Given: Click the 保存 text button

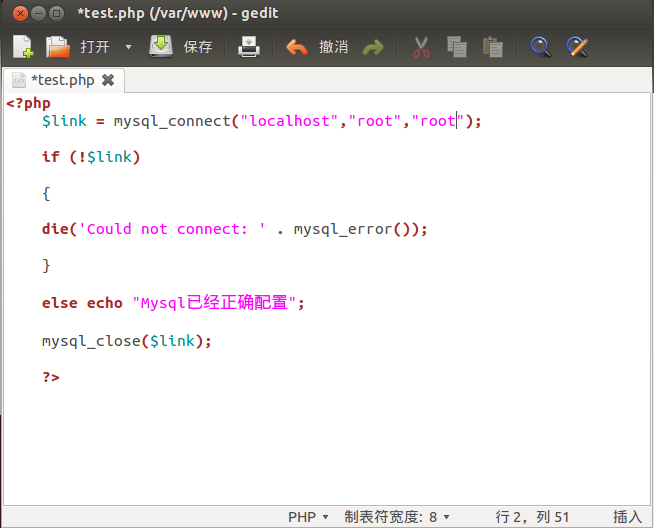Looking at the screenshot, I should coord(198,47).
